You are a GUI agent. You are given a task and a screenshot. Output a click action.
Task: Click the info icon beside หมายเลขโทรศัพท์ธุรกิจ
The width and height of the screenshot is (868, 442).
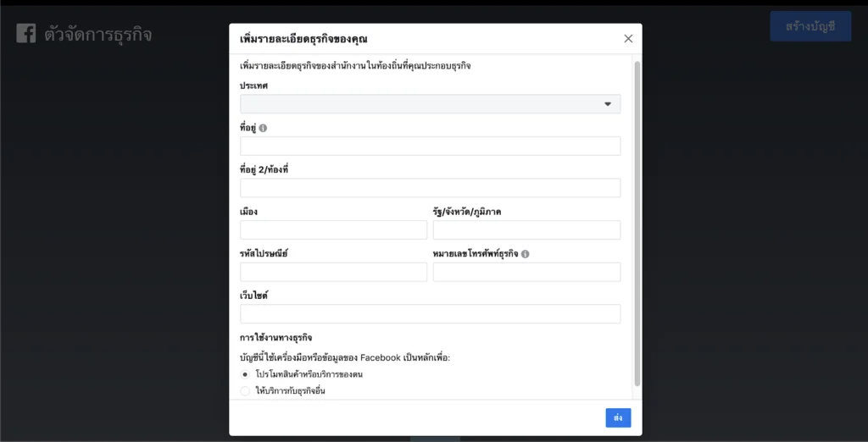(x=526, y=254)
